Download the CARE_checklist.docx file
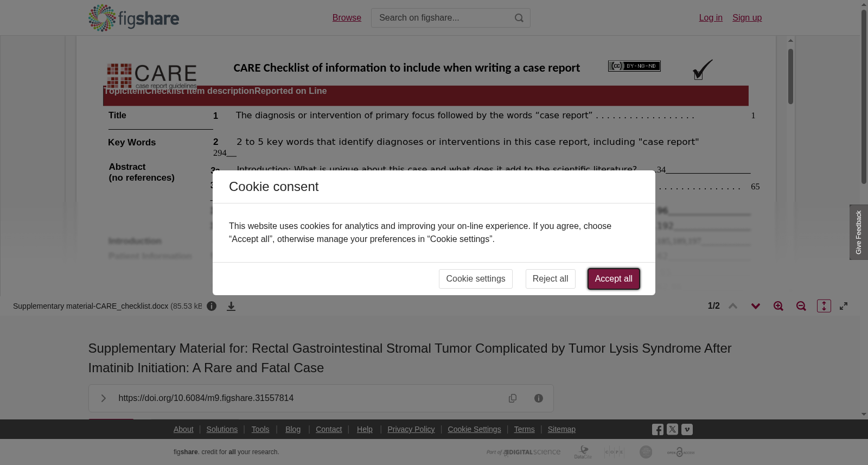Image resolution: width=868 pixels, height=465 pixels. (x=231, y=307)
